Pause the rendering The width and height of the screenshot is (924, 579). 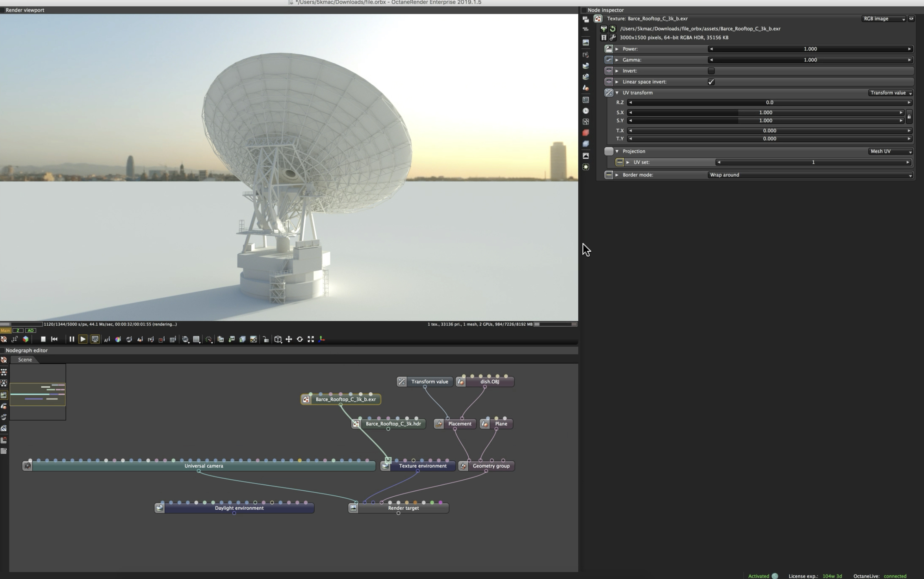[72, 339]
